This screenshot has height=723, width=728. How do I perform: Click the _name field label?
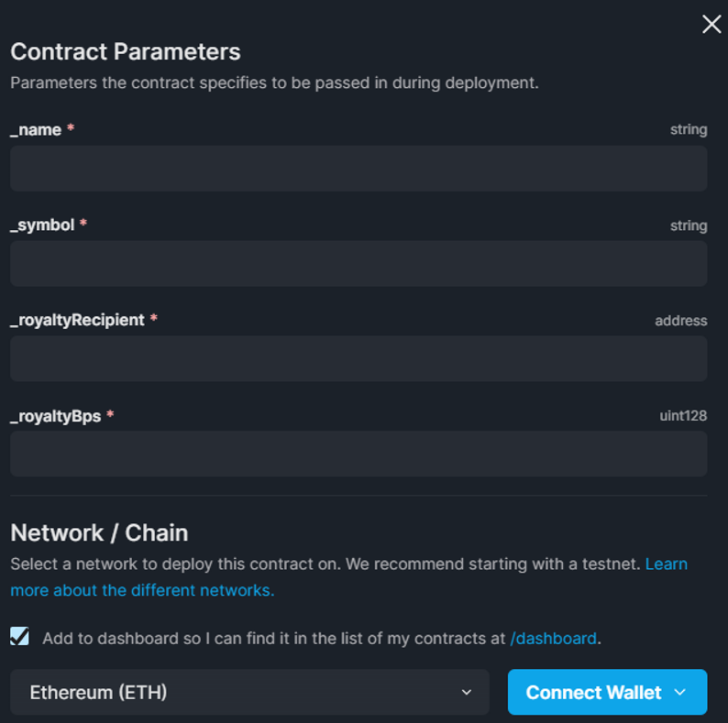coord(36,130)
